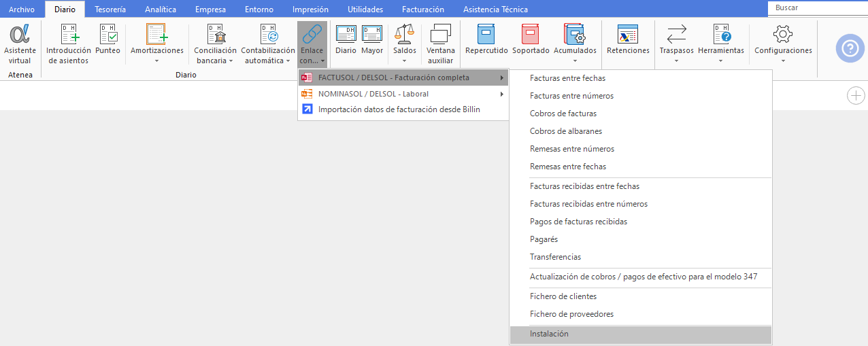This screenshot has width=868, height=346.
Task: Open the Archivo tab
Action: [x=22, y=10]
